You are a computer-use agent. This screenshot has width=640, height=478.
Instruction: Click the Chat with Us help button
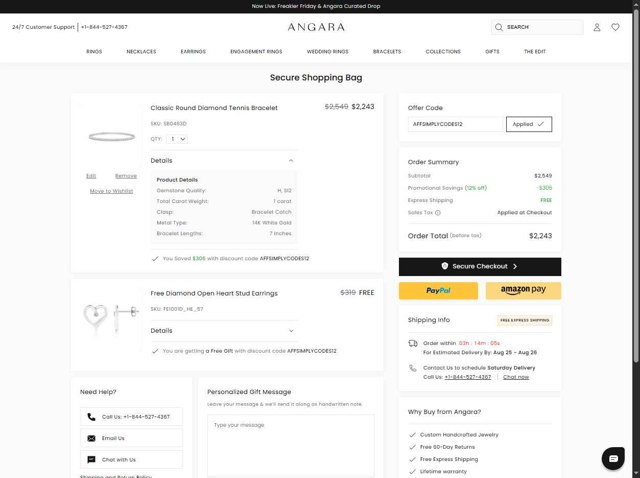(131, 460)
